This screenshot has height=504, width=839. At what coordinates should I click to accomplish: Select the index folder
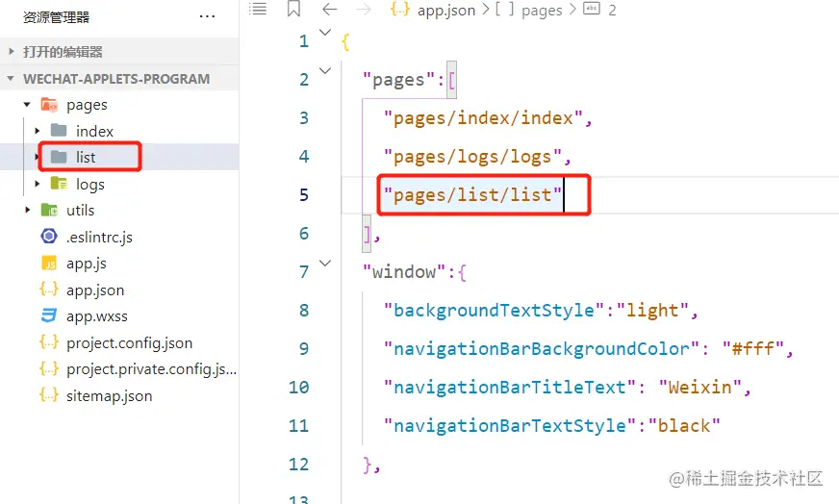(94, 131)
